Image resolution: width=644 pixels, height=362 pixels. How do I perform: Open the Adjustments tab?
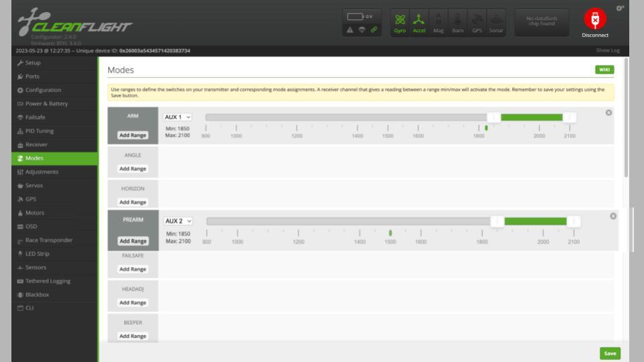tap(54, 172)
